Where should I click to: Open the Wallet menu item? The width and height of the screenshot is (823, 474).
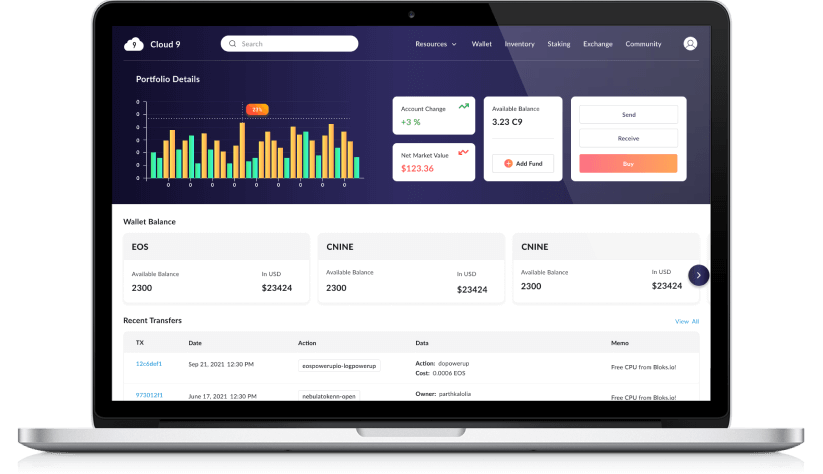click(x=481, y=44)
